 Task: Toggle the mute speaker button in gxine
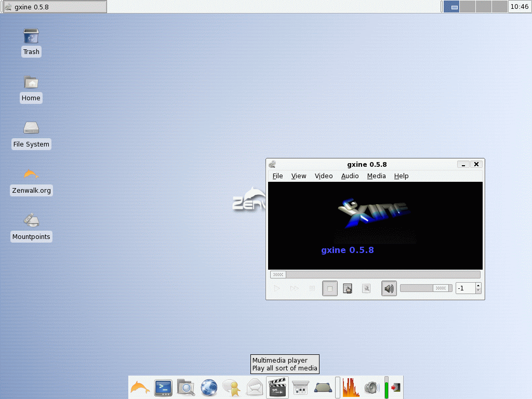click(x=389, y=288)
